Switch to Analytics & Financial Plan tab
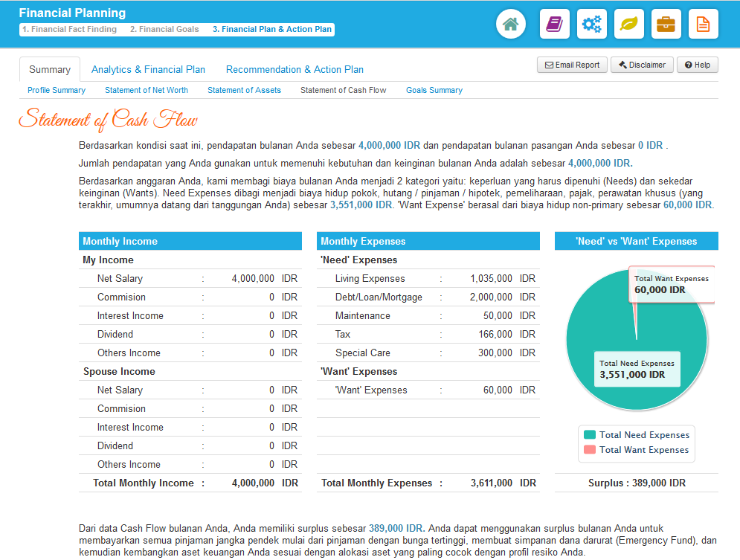Viewport: 740px width, 560px height. (148, 69)
